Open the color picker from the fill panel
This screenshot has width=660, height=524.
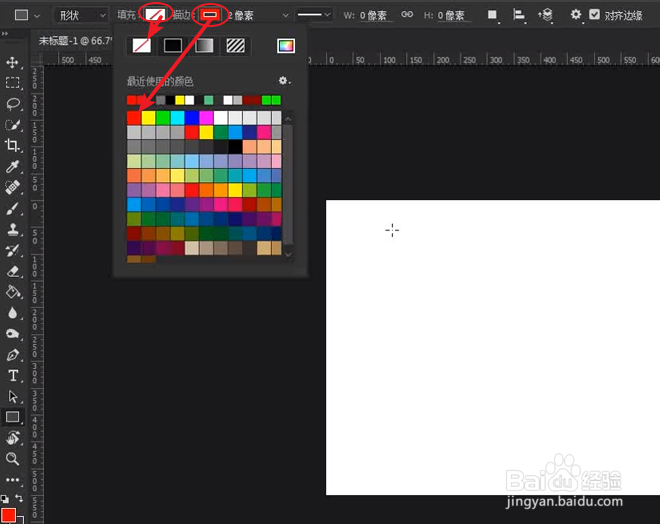(286, 45)
